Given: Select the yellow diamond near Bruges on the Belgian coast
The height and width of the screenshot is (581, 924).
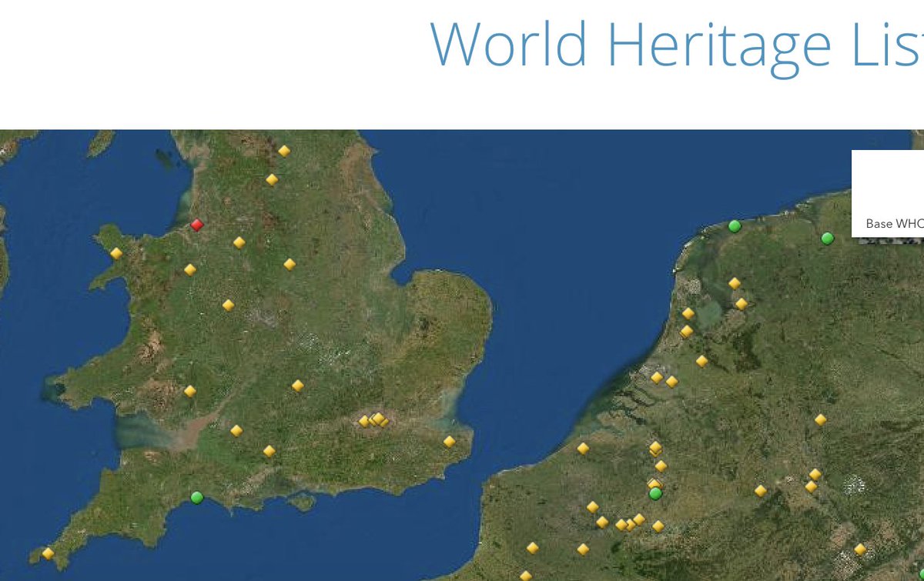Looking at the screenshot, I should 583,449.
